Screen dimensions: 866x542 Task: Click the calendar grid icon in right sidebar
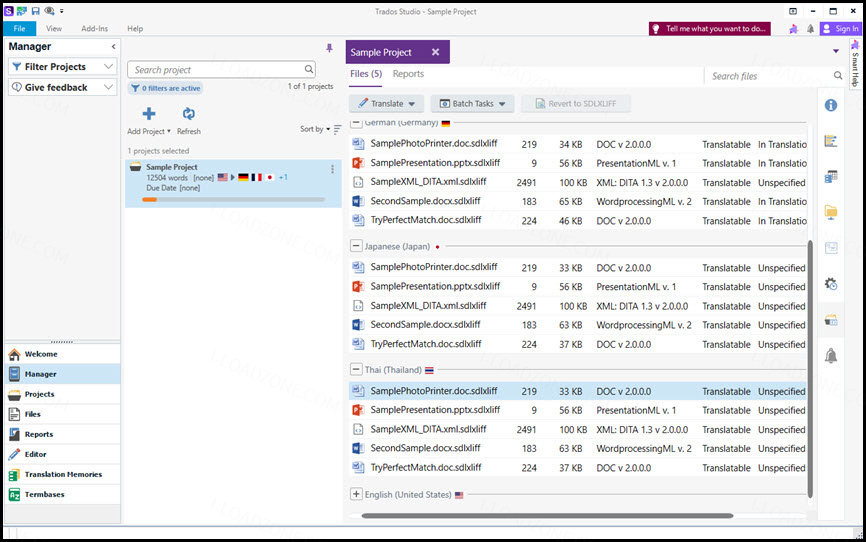831,177
